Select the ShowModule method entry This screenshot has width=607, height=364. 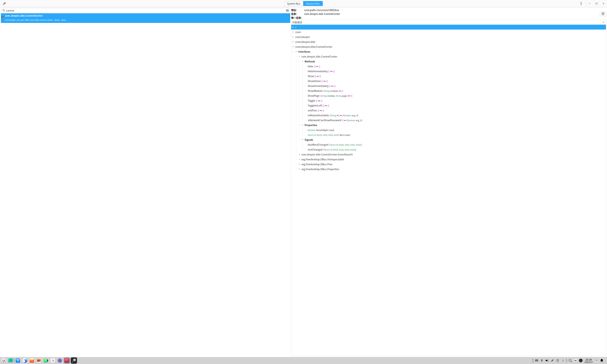[315, 91]
